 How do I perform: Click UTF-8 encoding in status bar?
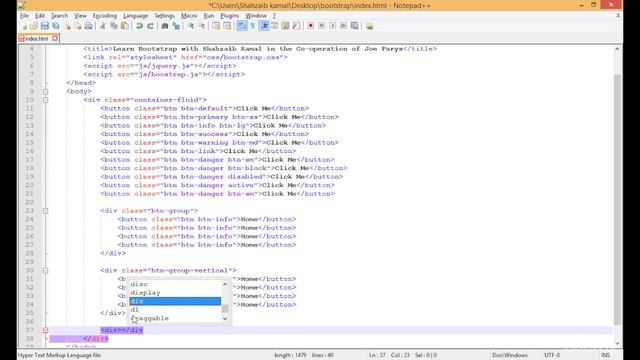click(552, 355)
